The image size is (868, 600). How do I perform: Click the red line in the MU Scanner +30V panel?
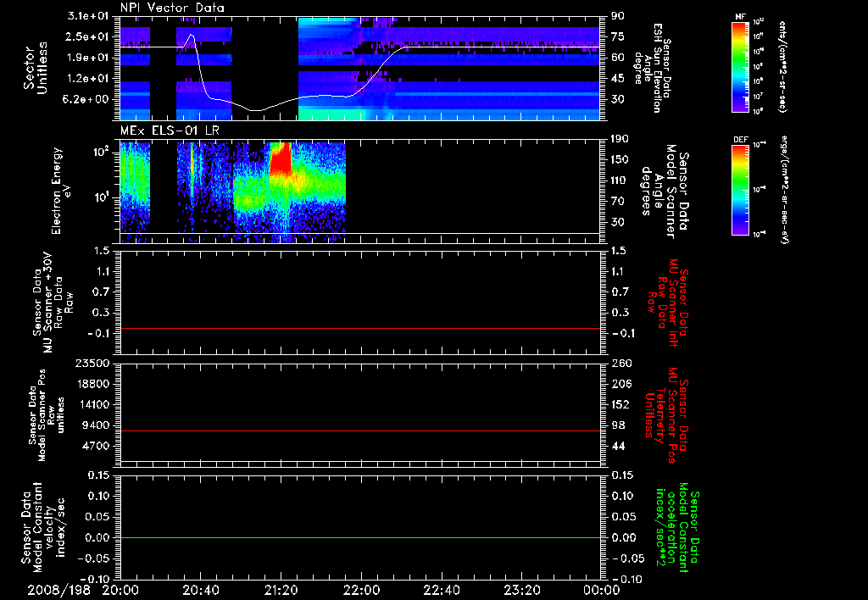(360, 328)
